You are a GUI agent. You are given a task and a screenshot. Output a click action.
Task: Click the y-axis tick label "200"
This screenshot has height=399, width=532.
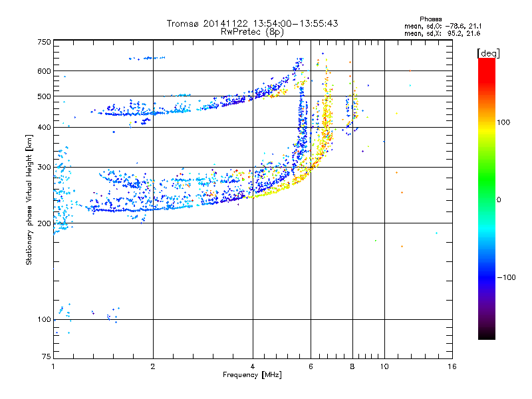coord(44,223)
